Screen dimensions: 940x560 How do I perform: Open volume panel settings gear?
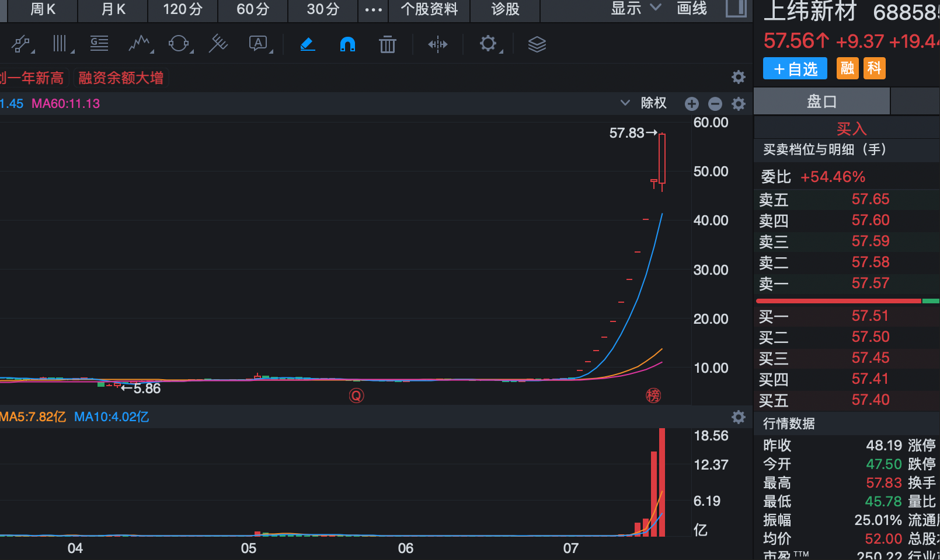click(739, 417)
